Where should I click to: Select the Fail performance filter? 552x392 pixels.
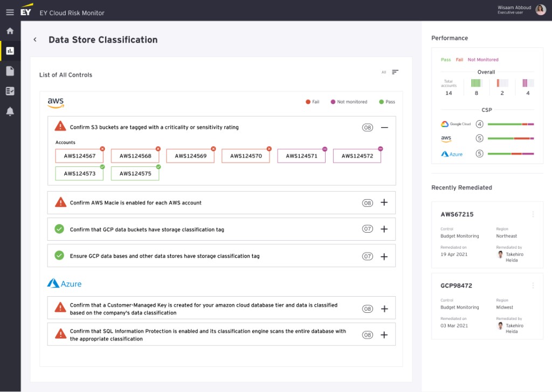coord(459,60)
